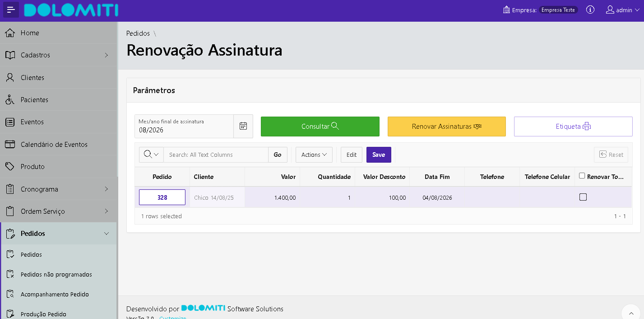
Task: Click the hamburger navigation menu icon
Action: tap(11, 10)
